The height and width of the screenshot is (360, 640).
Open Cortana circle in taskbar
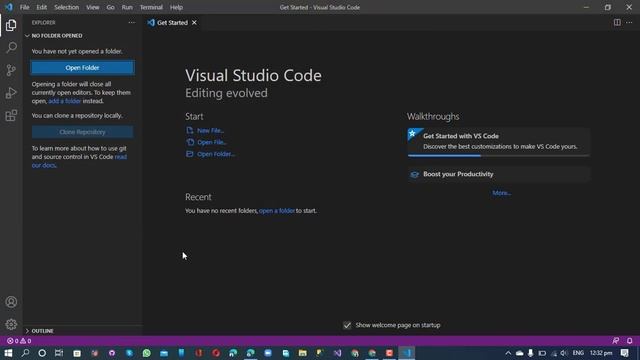coord(42,353)
